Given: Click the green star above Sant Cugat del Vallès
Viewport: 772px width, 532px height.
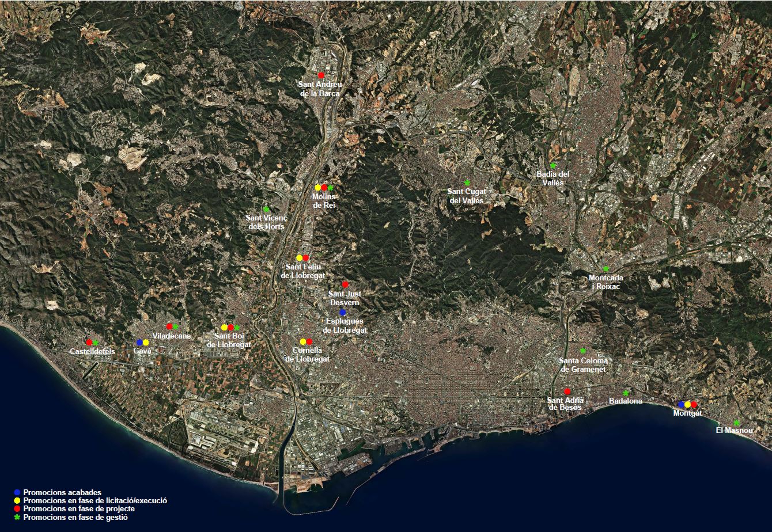Looking at the screenshot, I should (467, 183).
